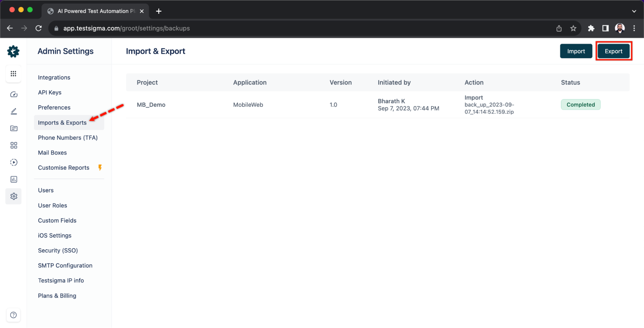Viewport: 644px width, 328px height.
Task: Click the back_up zip file name
Action: (489, 108)
